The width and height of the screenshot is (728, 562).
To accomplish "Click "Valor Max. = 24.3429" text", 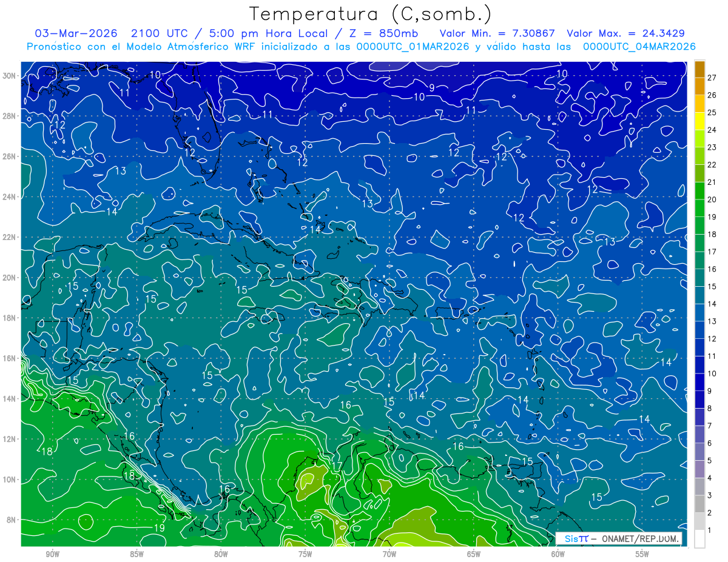I will [x=625, y=33].
